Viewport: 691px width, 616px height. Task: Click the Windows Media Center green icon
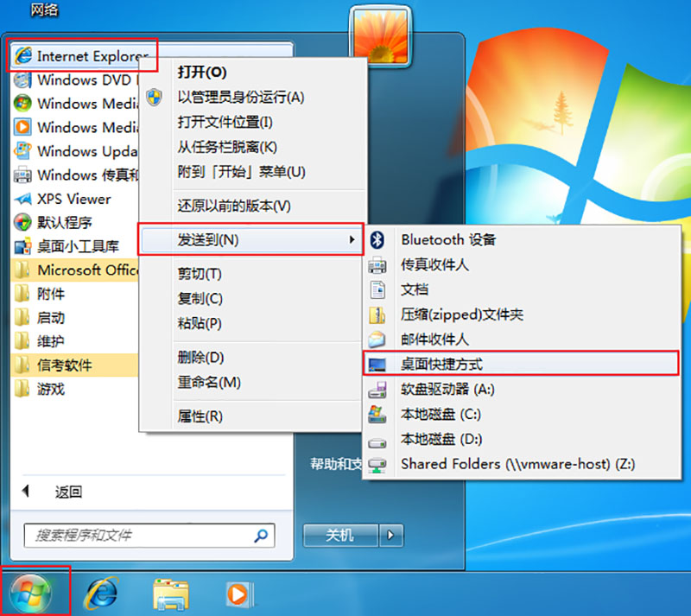click(x=22, y=104)
